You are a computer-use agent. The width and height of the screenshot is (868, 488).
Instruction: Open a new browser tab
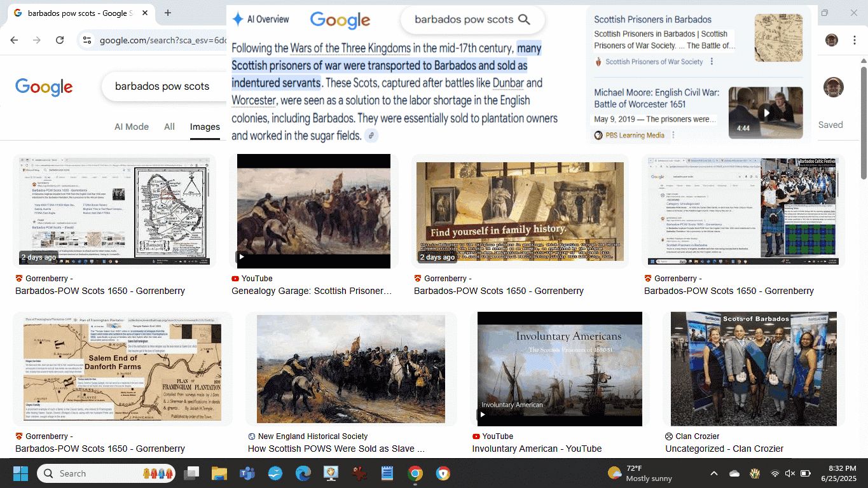pos(168,13)
